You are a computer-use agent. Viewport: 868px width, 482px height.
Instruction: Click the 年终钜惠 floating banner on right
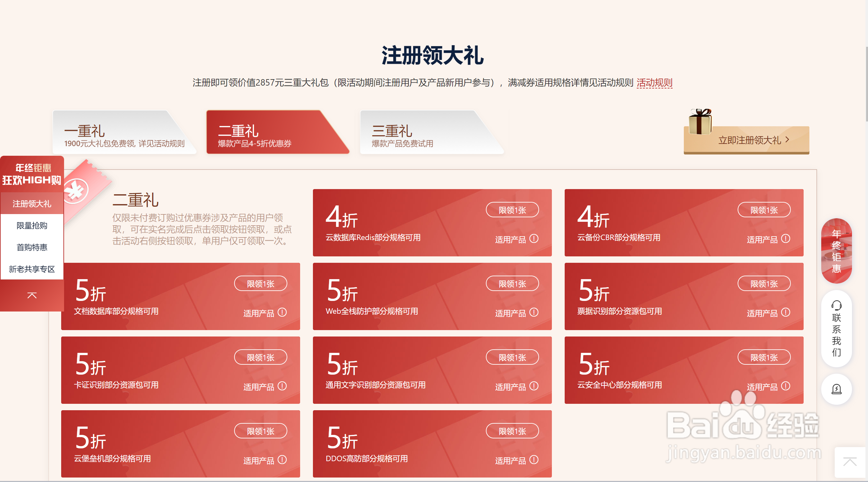point(836,251)
